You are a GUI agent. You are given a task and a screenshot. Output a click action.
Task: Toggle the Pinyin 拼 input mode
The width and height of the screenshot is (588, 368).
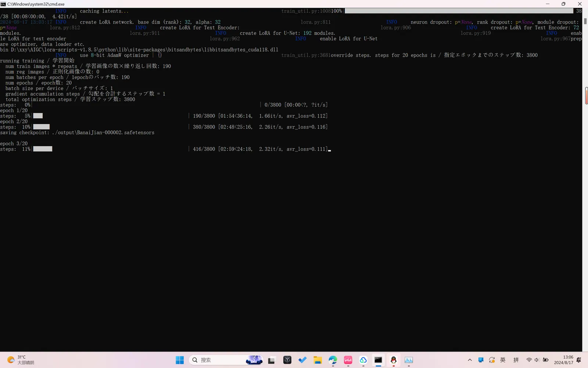[x=516, y=360]
